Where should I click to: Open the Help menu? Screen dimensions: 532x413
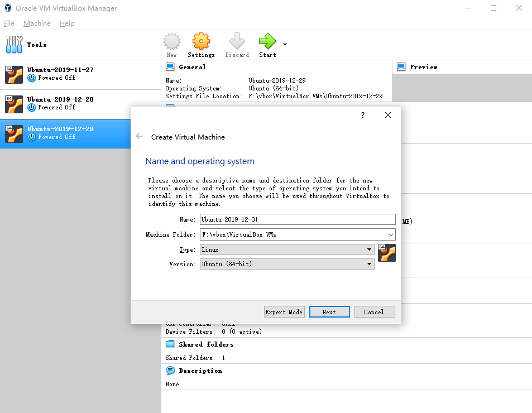67,23
